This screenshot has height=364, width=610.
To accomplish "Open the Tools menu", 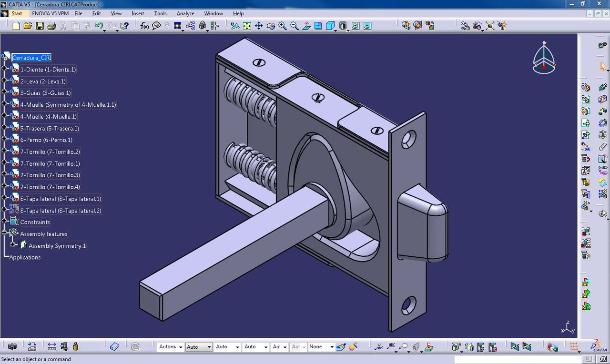I will pos(160,13).
